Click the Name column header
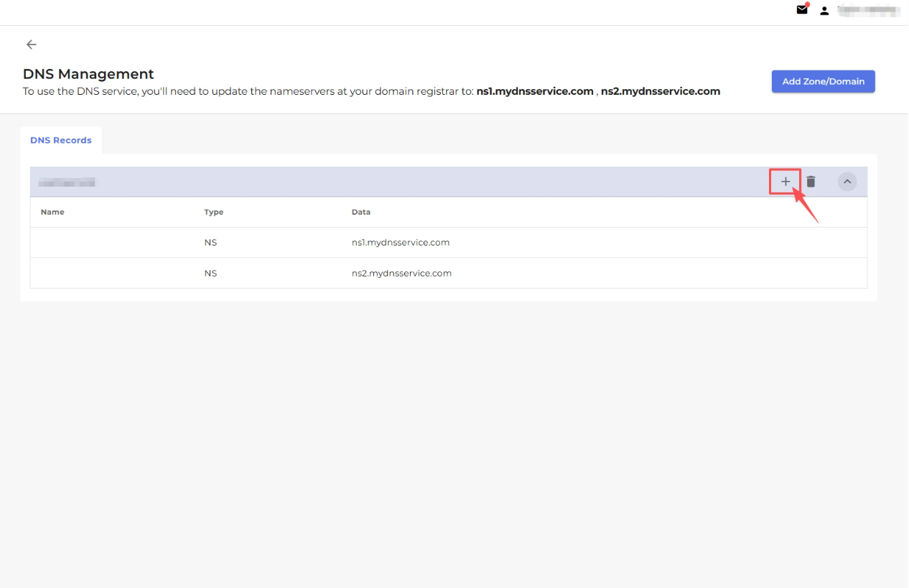Image resolution: width=909 pixels, height=588 pixels. click(x=52, y=213)
